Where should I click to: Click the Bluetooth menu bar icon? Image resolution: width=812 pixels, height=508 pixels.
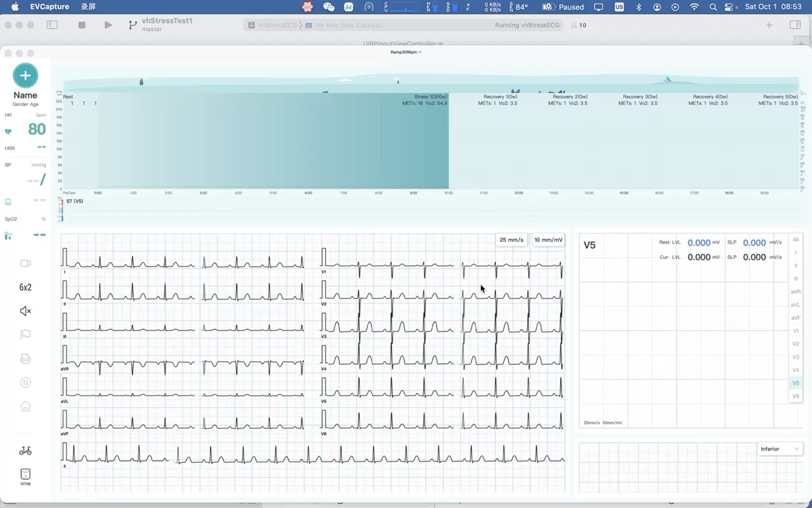pyautogui.click(x=639, y=7)
